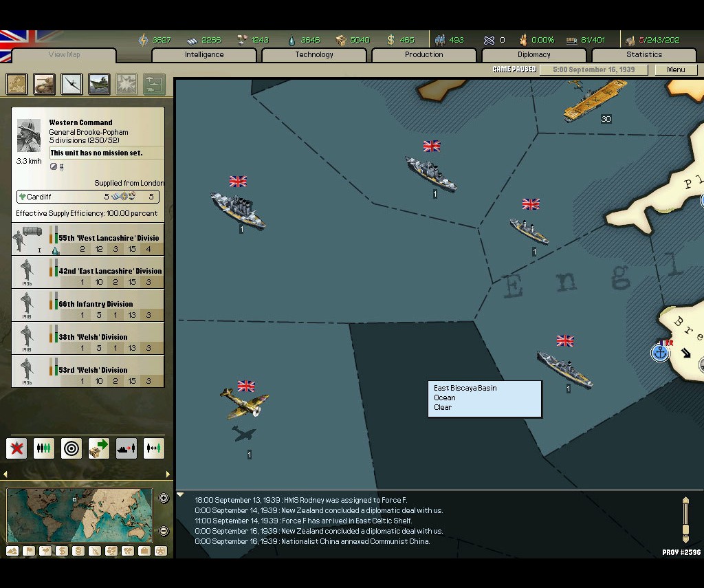The width and height of the screenshot is (704, 588).
Task: Click the dissent 0.00% indicator
Action: pos(537,40)
